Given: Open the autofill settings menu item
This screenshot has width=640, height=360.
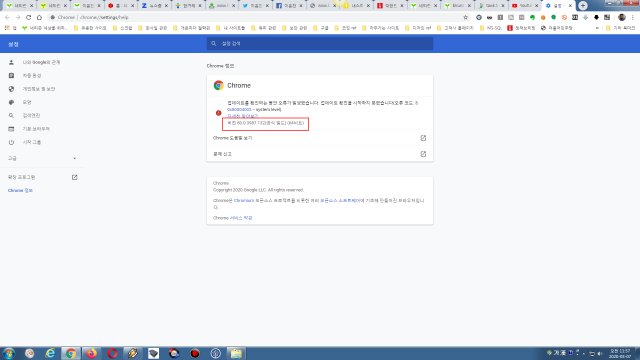Looking at the screenshot, I should (32, 76).
